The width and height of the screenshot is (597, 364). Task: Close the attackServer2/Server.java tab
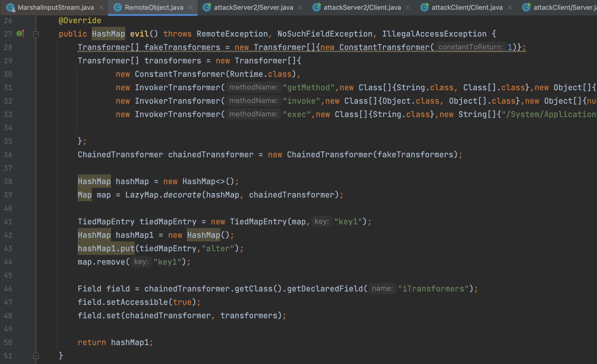point(300,7)
